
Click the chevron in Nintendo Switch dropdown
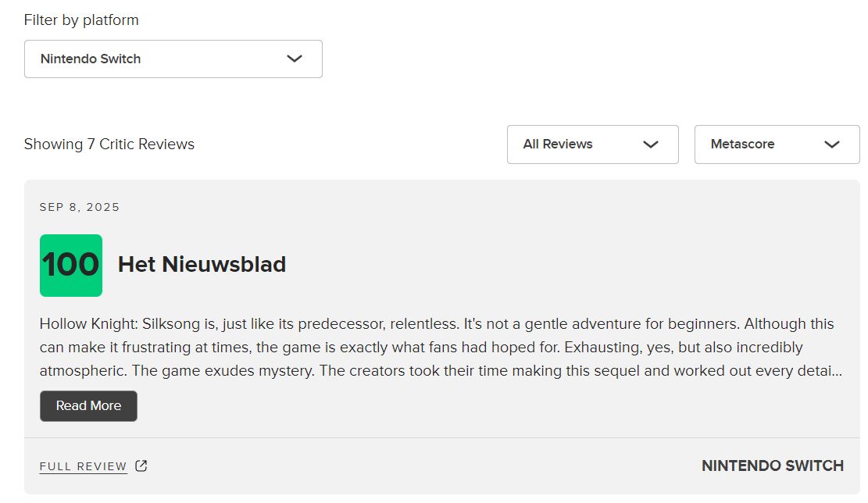pos(295,59)
